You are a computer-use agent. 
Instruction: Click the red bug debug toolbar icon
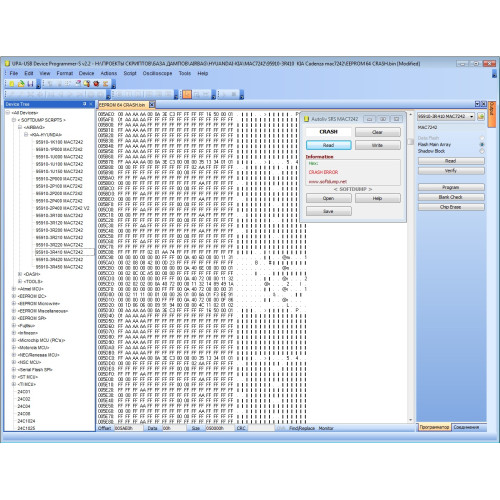[96, 84]
